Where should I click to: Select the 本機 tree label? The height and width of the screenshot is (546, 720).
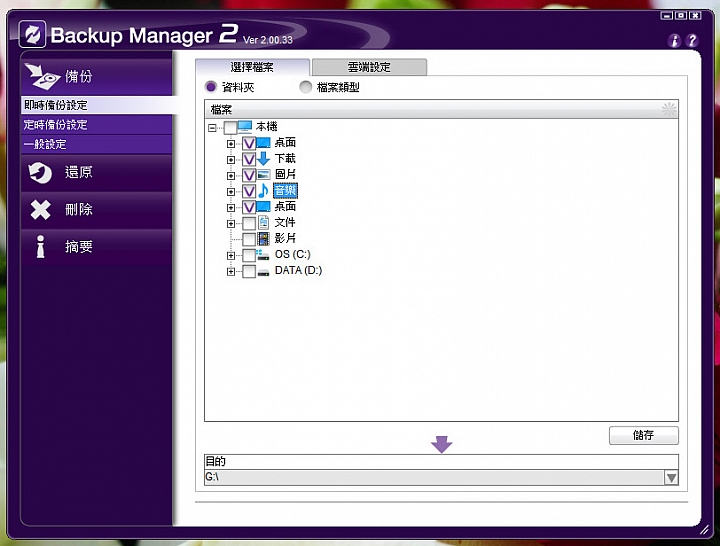point(266,126)
